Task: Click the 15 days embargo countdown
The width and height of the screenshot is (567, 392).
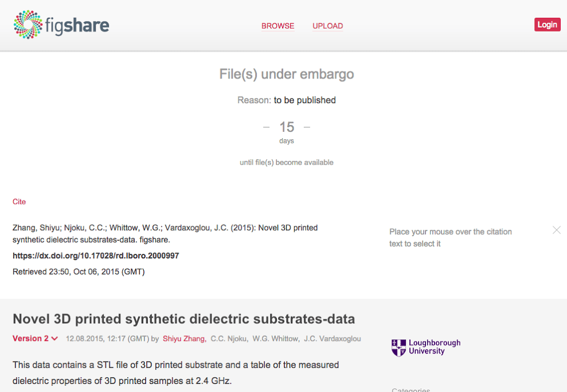Action: [x=287, y=127]
